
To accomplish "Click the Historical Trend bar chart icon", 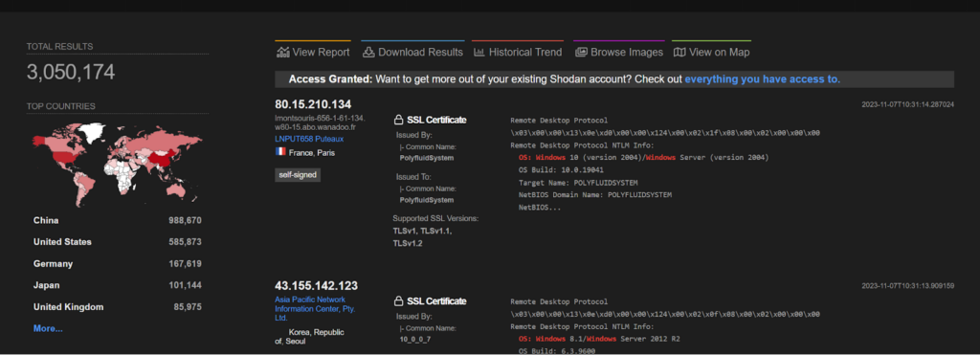I will [x=479, y=53].
